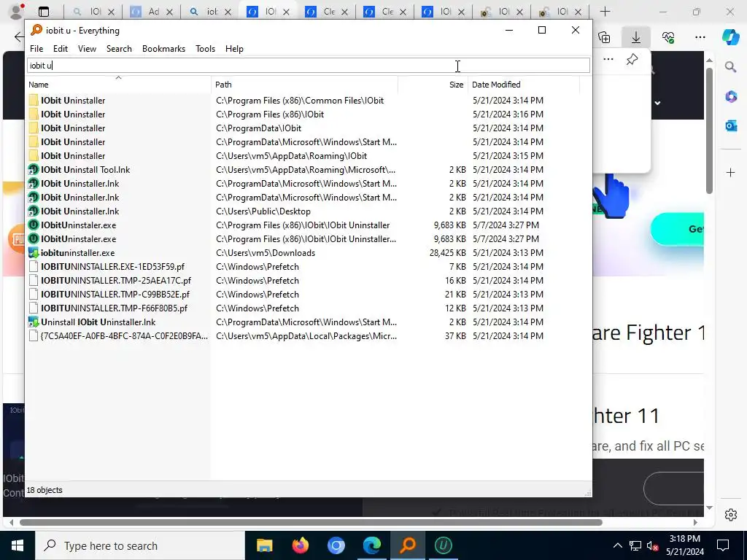The image size is (747, 560).
Task: Open Edge tab actions menu icon
Action: tap(43, 12)
